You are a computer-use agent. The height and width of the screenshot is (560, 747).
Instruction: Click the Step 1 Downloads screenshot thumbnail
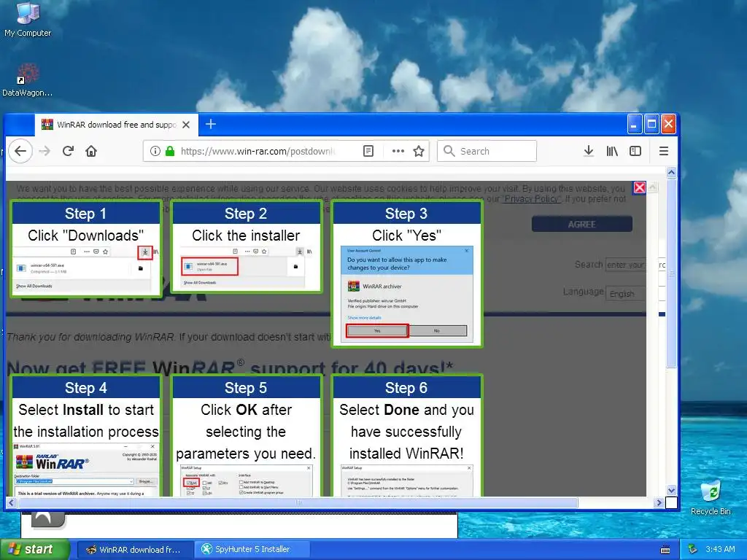(x=86, y=269)
